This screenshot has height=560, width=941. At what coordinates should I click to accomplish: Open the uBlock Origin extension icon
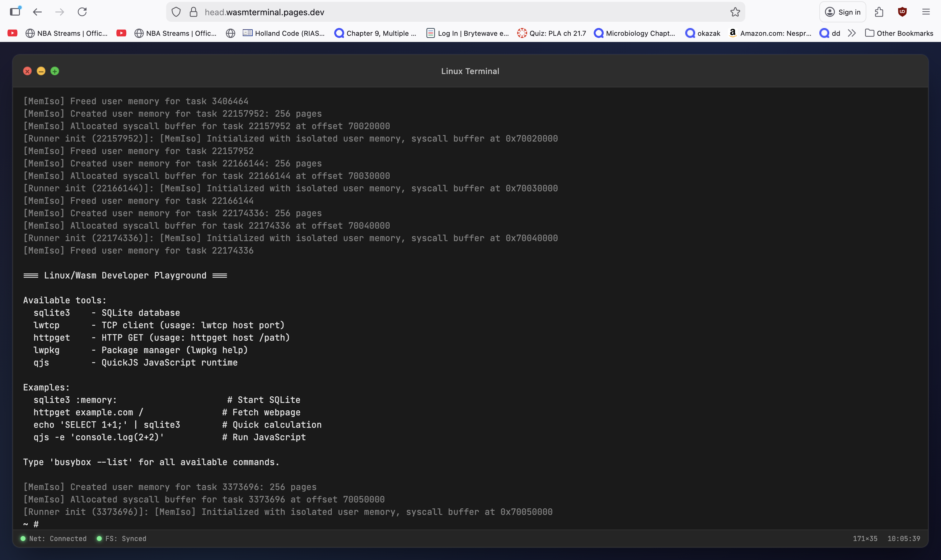(x=902, y=12)
